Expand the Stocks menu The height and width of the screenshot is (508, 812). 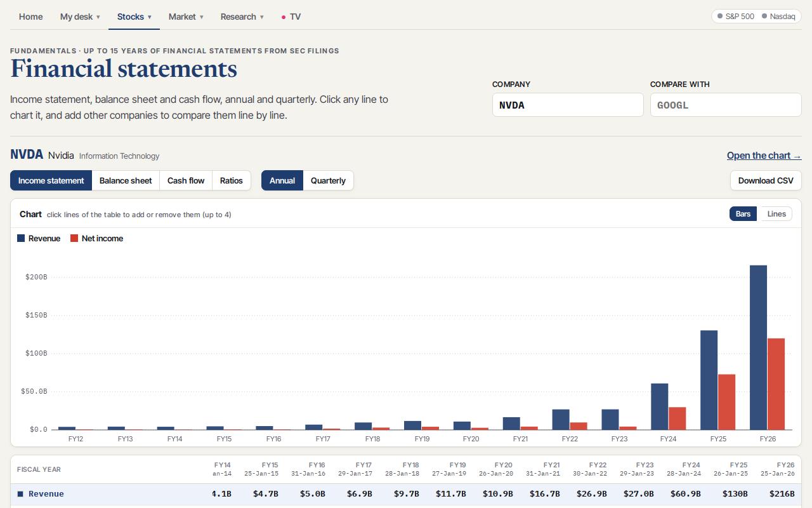click(x=134, y=17)
